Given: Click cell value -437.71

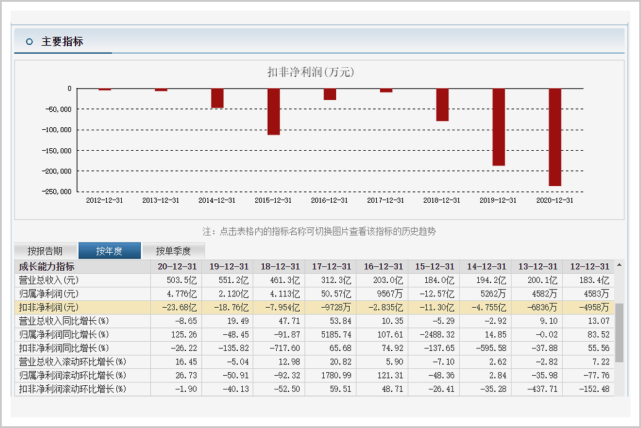Looking at the screenshot, I should point(542,389).
